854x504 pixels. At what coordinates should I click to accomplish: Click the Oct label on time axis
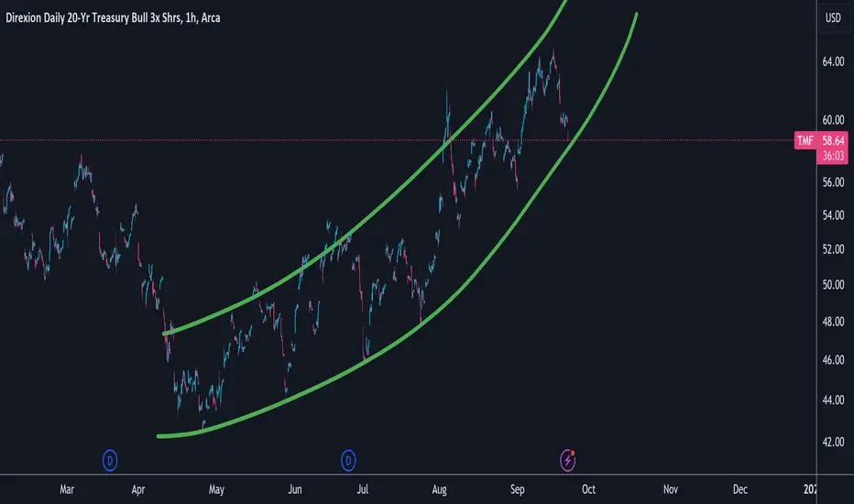coord(589,489)
